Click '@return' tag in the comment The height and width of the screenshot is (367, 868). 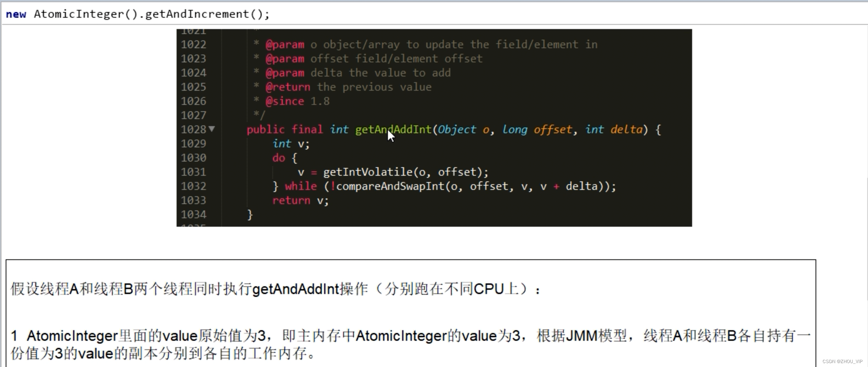(288, 87)
